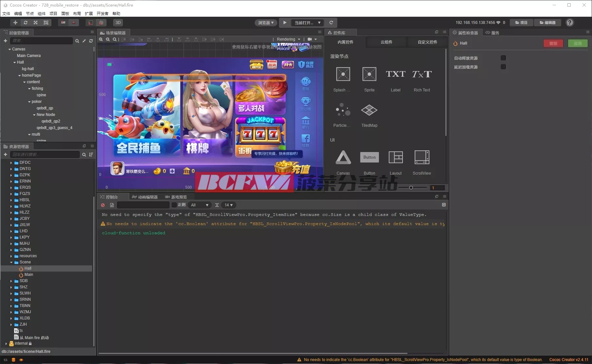592x364 pixels.
Task: Open the console log level All dropdown
Action: 199,205
